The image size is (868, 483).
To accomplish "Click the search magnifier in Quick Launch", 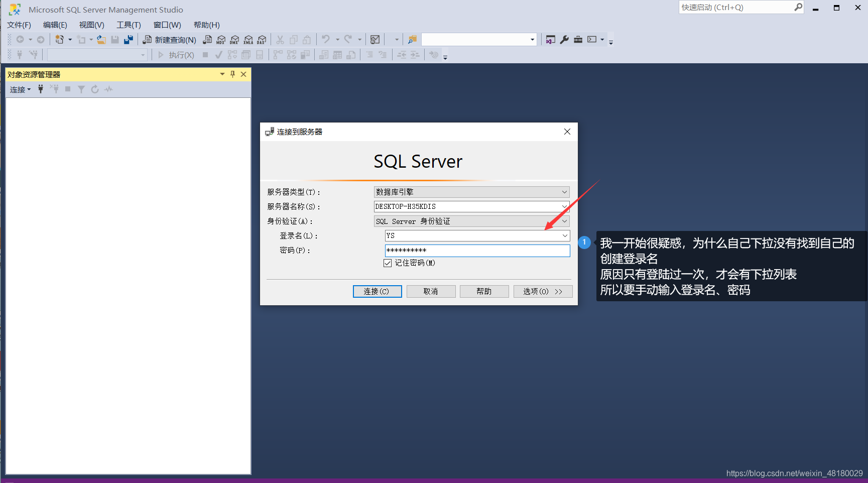I will pyautogui.click(x=798, y=7).
